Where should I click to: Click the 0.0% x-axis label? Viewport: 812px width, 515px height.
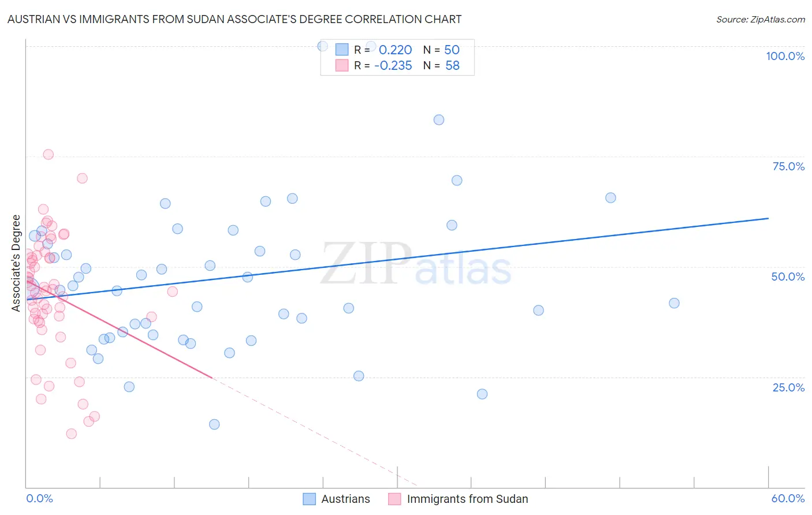[x=39, y=498]
